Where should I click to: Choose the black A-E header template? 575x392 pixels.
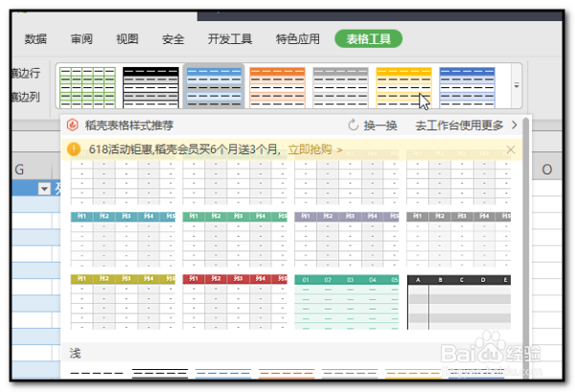pos(458,302)
